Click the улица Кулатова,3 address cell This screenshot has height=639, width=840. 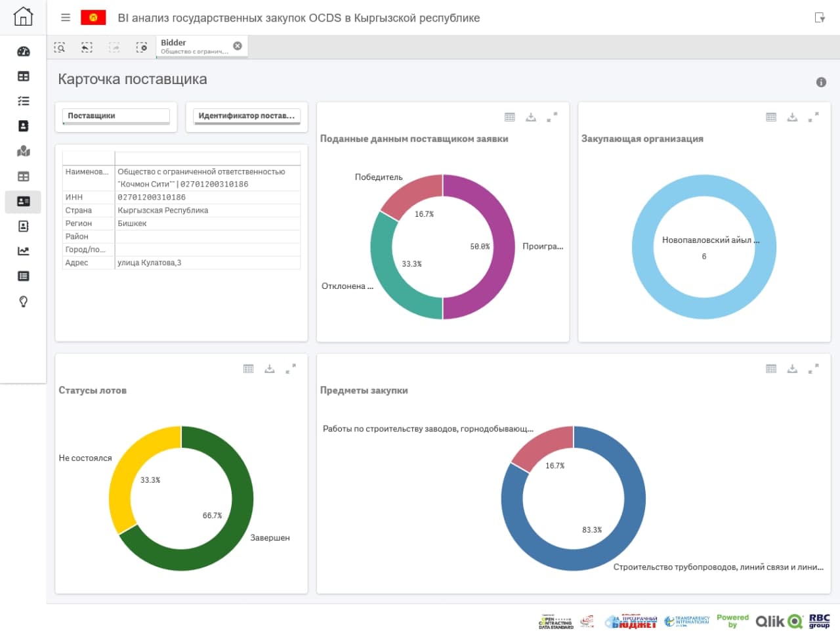pos(207,263)
